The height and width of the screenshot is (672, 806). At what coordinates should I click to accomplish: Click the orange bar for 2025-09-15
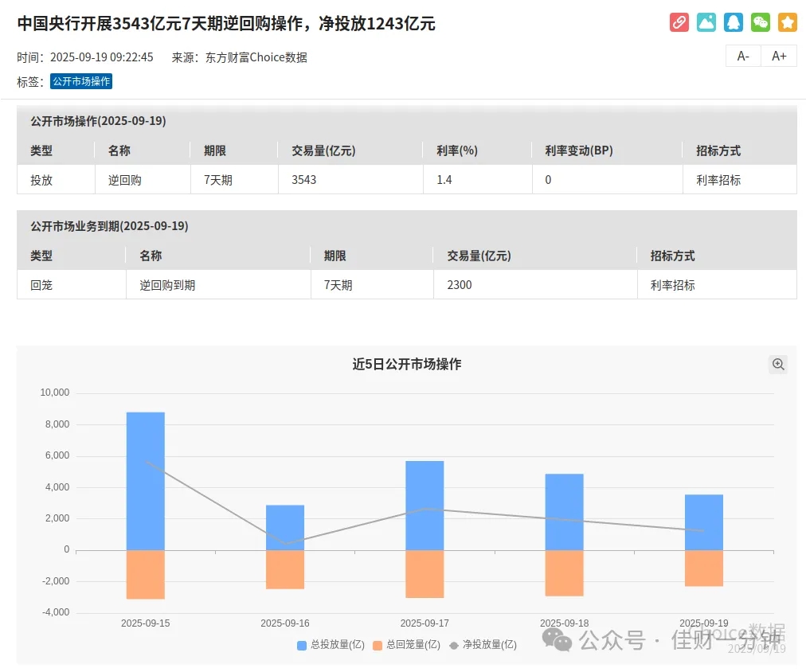tap(146, 574)
